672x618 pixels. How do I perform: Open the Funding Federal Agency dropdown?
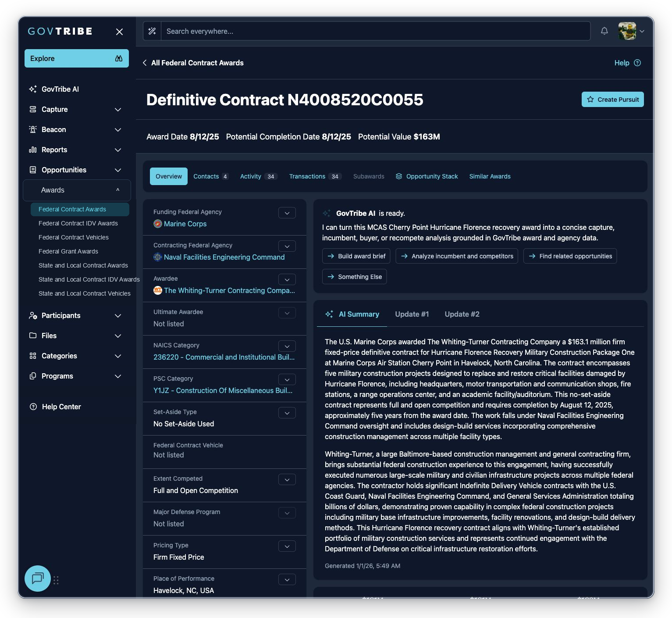tap(287, 213)
